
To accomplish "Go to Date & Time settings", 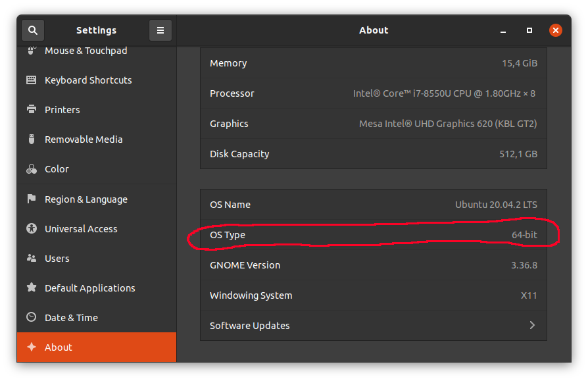I will (x=97, y=318).
